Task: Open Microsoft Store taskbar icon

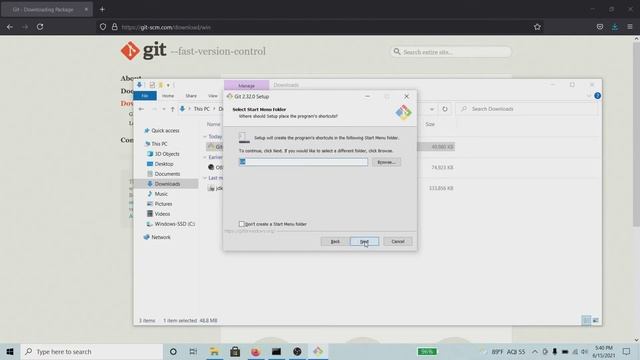Action: point(235,351)
